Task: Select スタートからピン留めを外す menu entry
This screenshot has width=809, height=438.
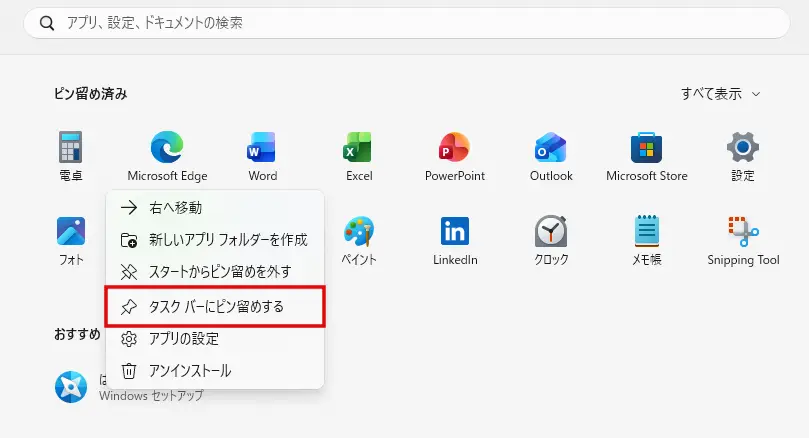Action: [215, 272]
